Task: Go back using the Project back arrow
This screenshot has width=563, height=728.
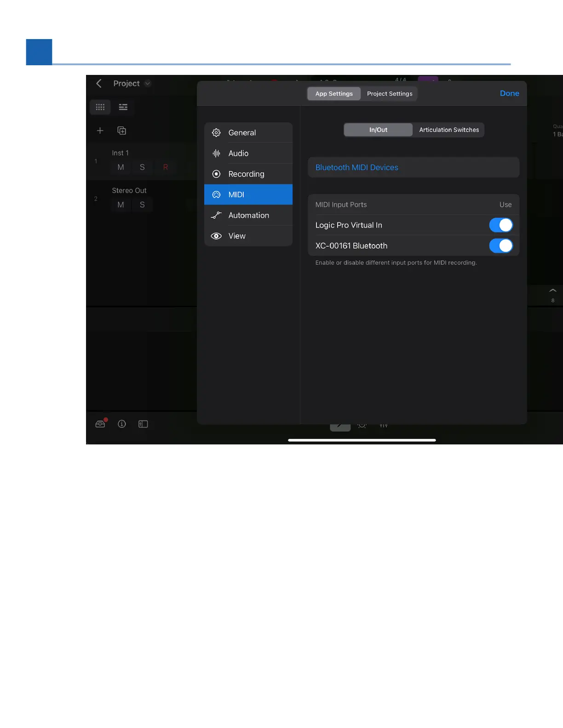Action: click(99, 83)
